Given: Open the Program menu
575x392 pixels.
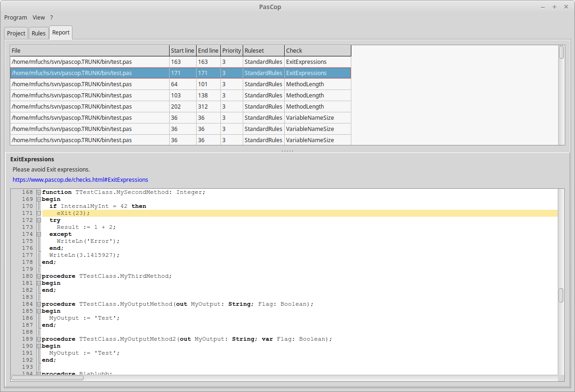Looking at the screenshot, I should [x=16, y=18].
